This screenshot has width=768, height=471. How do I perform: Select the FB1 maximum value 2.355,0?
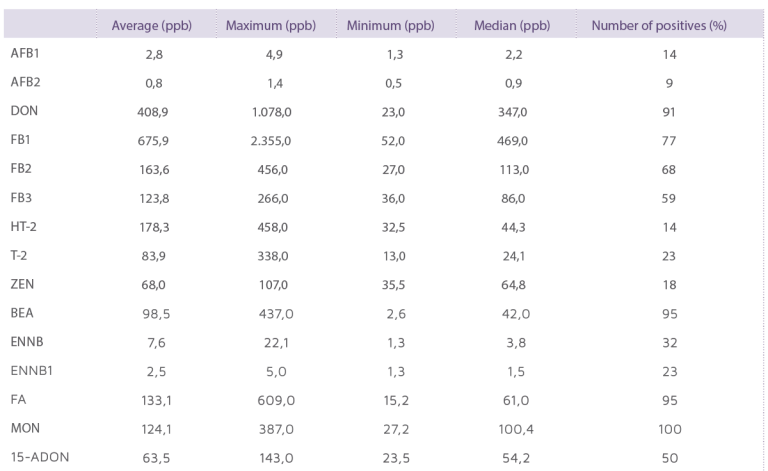271,141
